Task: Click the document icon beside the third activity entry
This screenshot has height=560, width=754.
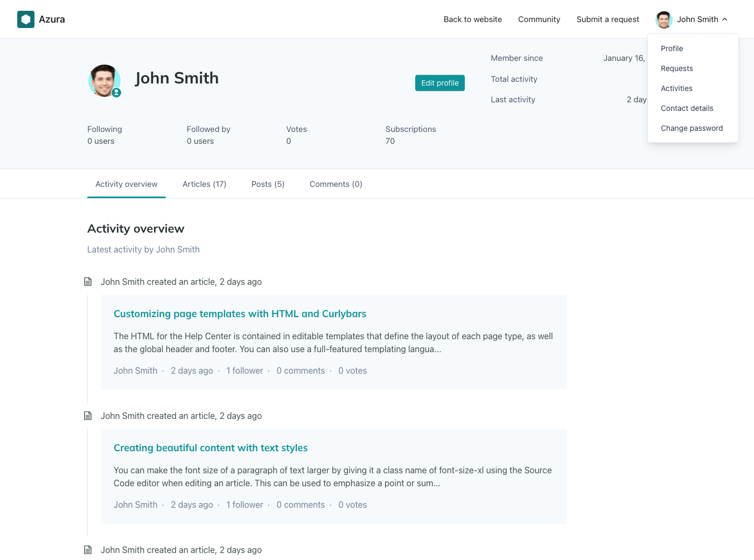Action: coord(88,550)
